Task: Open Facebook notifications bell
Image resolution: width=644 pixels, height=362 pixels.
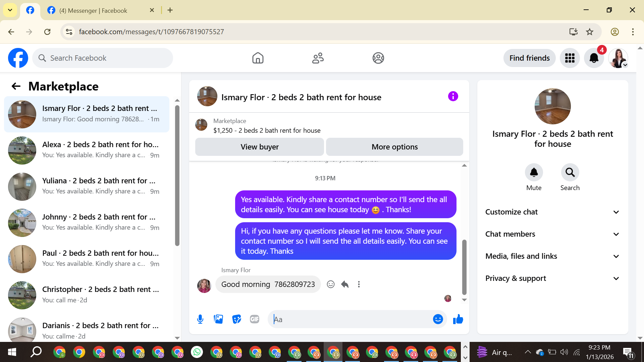Action: (x=594, y=58)
